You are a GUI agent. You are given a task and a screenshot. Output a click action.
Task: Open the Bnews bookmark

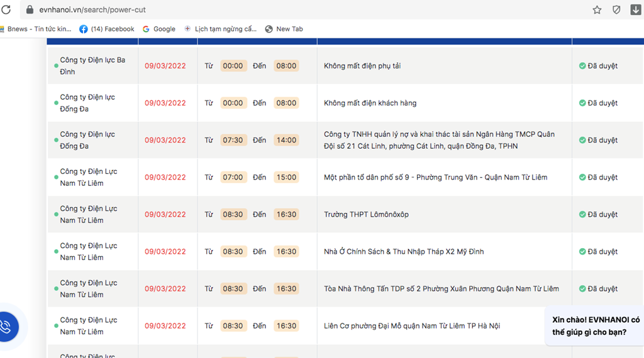point(36,29)
